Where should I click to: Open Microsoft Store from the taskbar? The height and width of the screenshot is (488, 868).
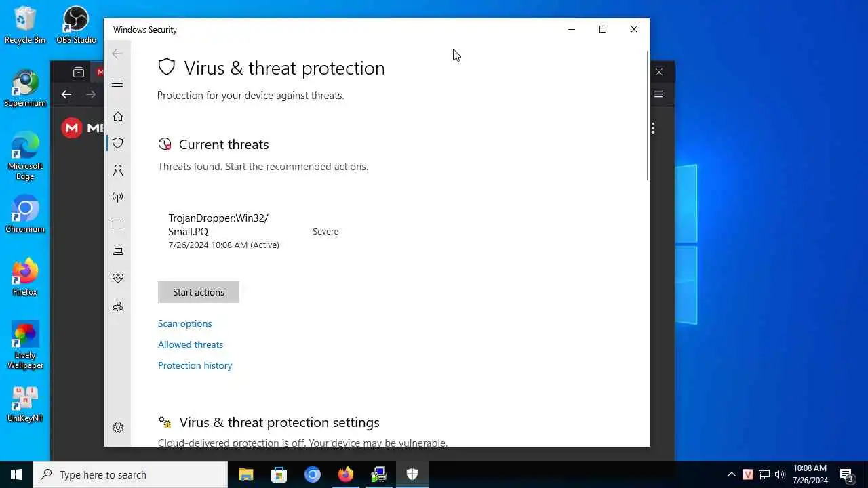279,474
